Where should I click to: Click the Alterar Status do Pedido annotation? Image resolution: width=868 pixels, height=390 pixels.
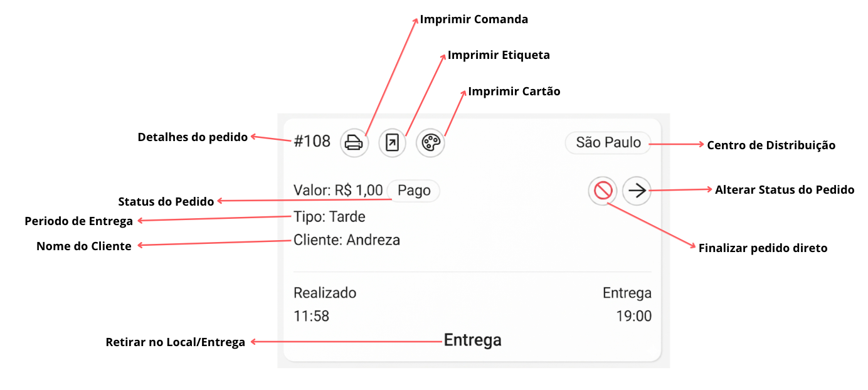(x=785, y=189)
